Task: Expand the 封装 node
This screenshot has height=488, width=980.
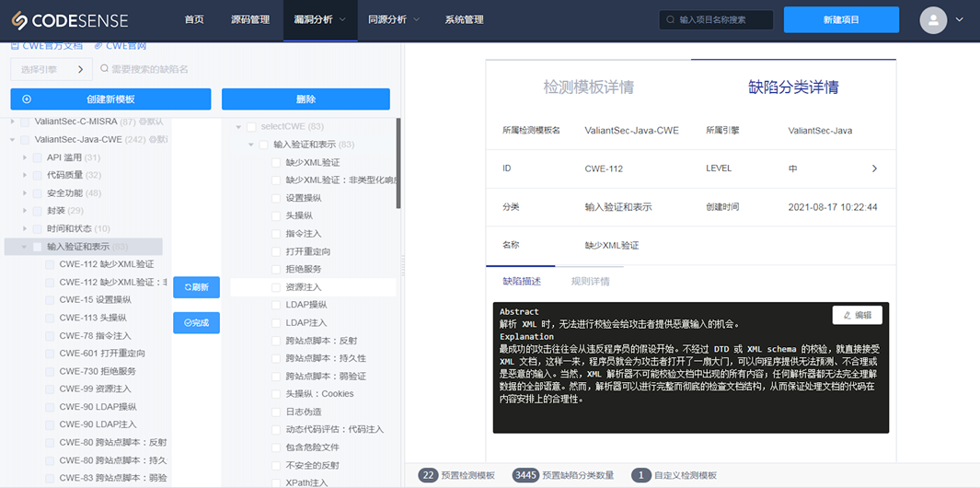Action: point(25,210)
